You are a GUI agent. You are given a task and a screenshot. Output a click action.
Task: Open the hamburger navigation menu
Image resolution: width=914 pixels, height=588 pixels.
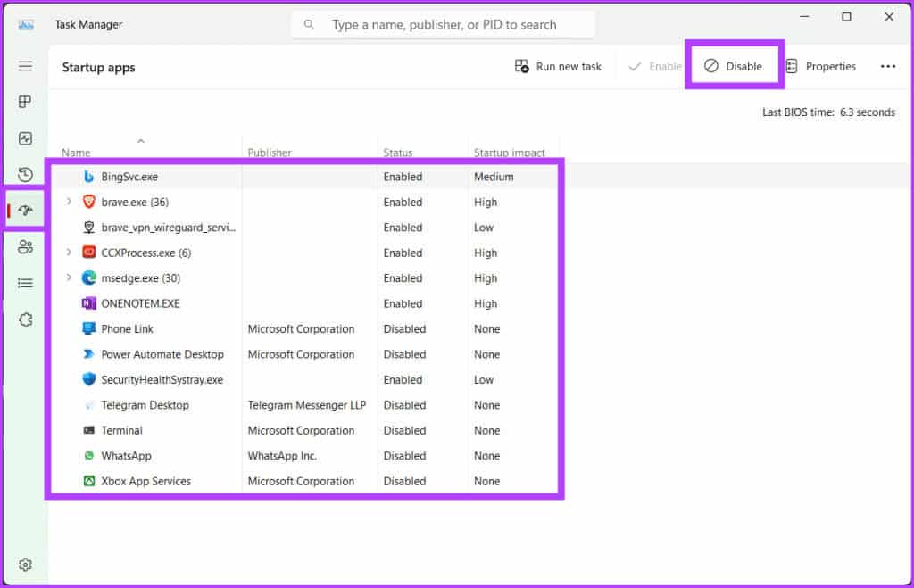[25, 66]
